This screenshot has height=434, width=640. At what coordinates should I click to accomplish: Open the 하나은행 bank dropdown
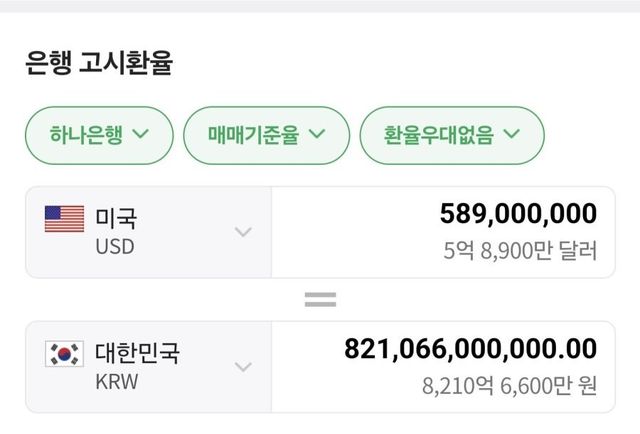[x=99, y=134]
